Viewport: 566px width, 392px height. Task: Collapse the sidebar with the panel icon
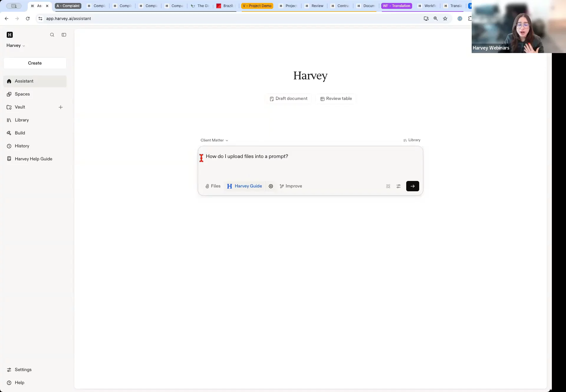pyautogui.click(x=64, y=35)
